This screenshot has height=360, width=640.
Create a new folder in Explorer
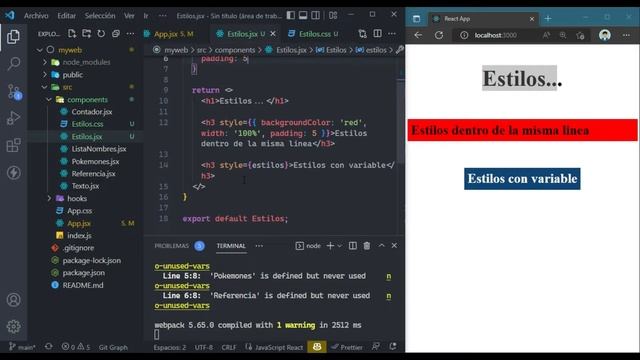point(87,33)
